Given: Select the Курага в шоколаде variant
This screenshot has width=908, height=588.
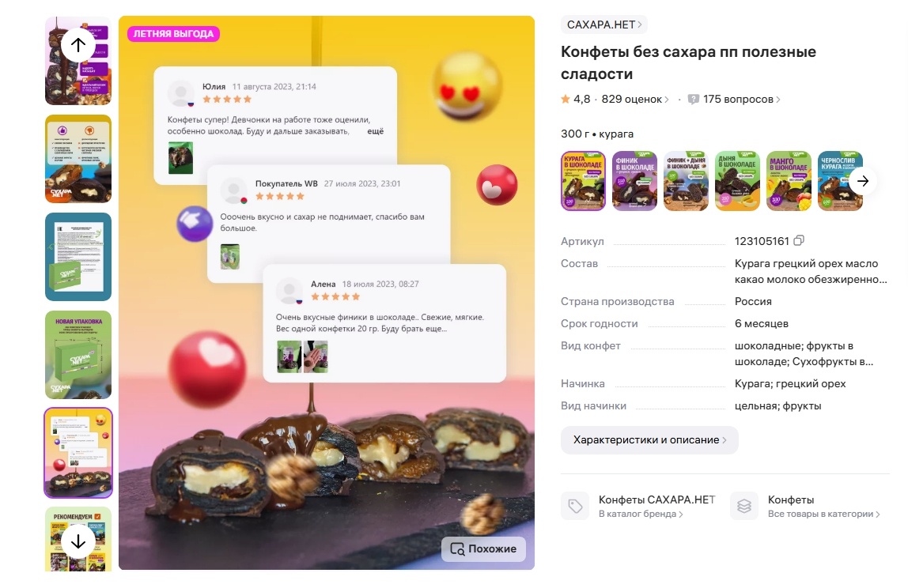Looking at the screenshot, I should 583,180.
